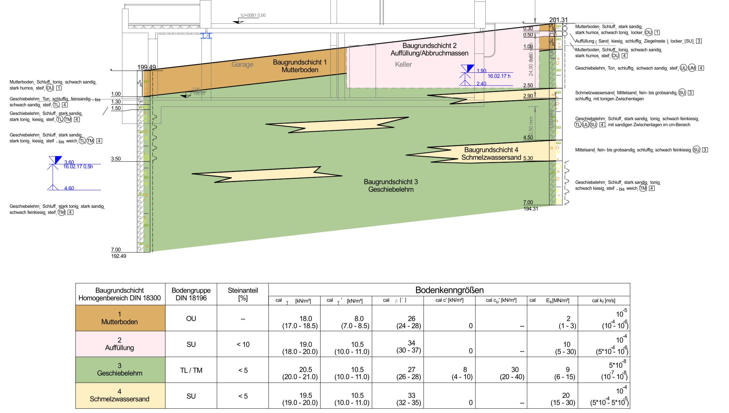Click the blue groundwater triangle symbol near 3.60
Image resolution: width=729 pixels, height=413 pixels.
[x=55, y=160]
